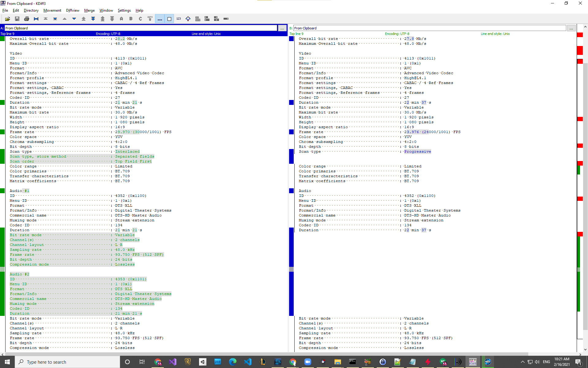Toggle auto-advance to next conflict

pyautogui.click(x=150, y=19)
